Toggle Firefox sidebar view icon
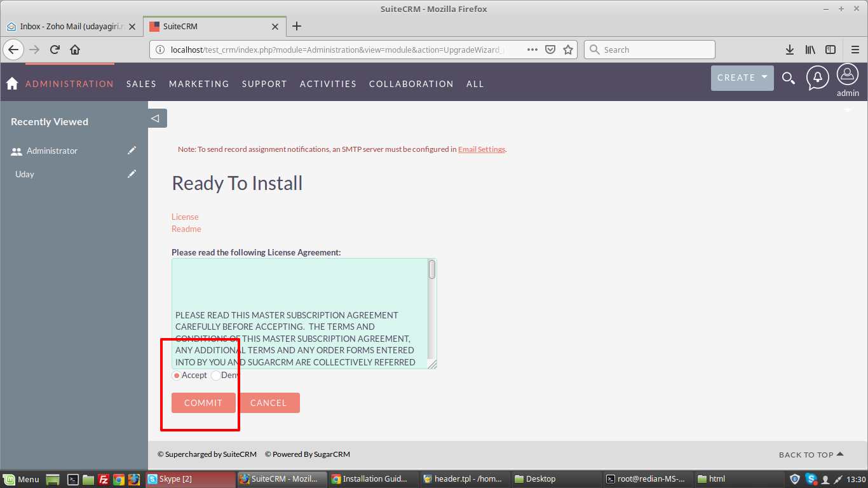Viewport: 868px width, 488px height. click(x=830, y=50)
